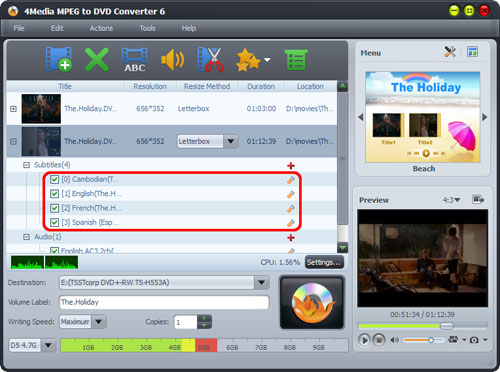The height and width of the screenshot is (372, 500).
Task: Show next menu template arrow
Action: [485, 117]
